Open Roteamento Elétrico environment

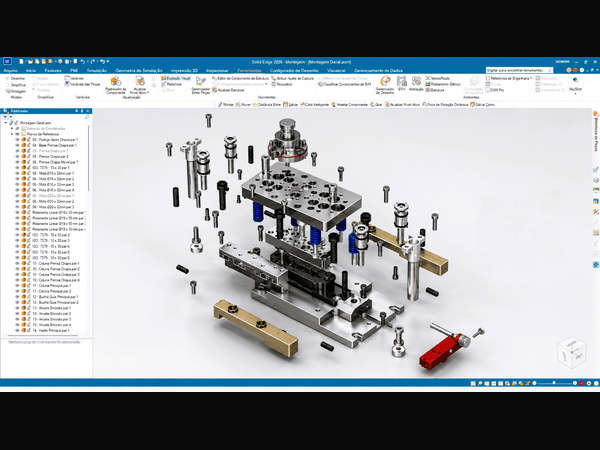443,84
